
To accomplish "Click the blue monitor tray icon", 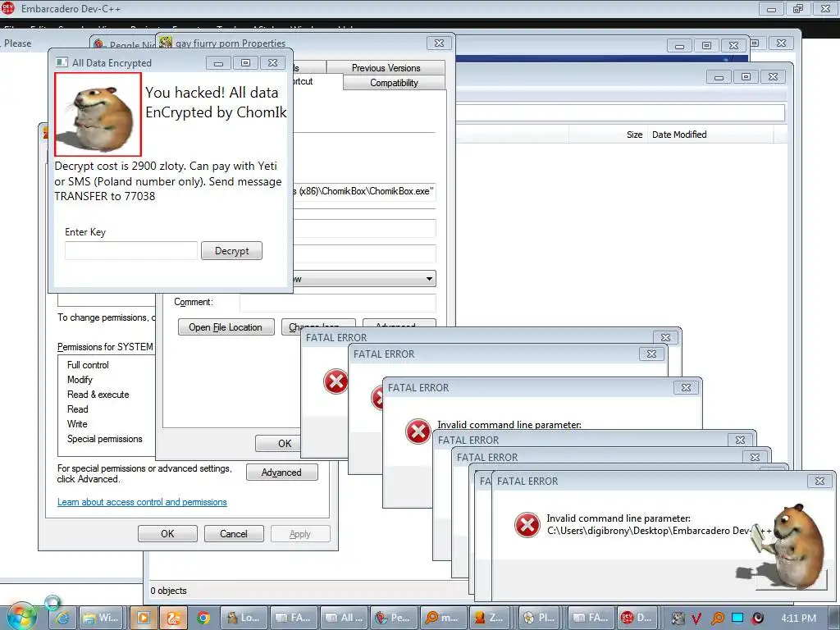I will (737, 618).
